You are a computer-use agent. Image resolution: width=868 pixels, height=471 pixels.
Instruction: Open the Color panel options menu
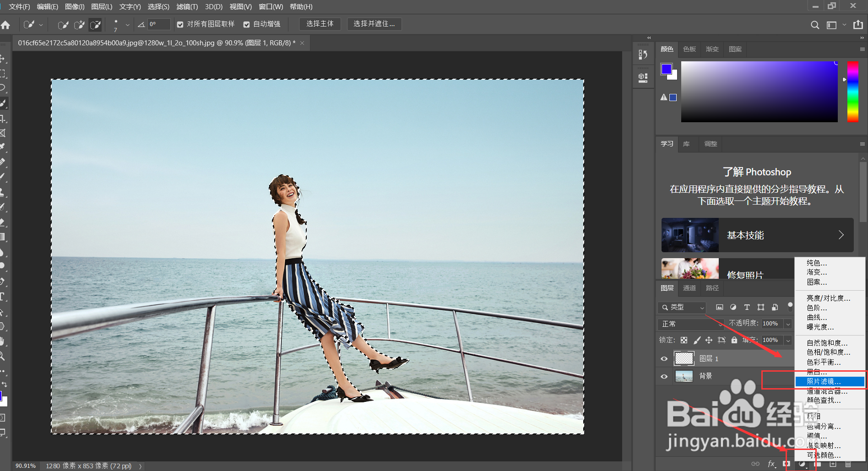[862, 49]
